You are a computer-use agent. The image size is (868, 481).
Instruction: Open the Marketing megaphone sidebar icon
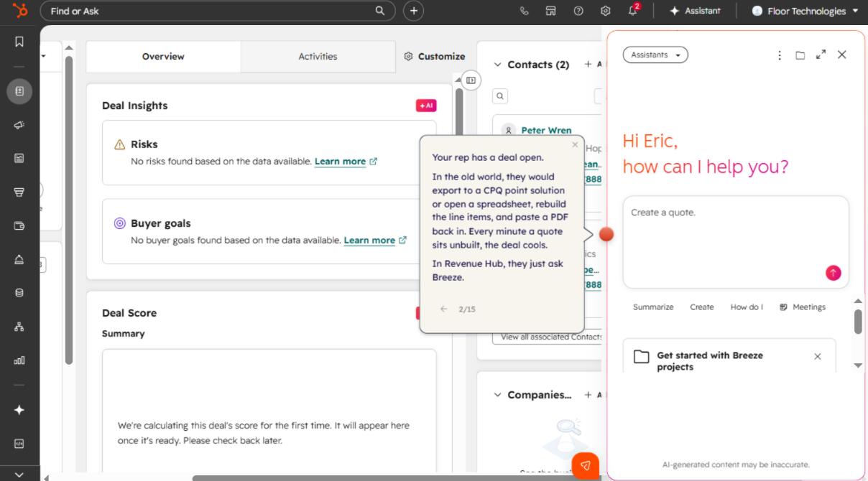[19, 125]
